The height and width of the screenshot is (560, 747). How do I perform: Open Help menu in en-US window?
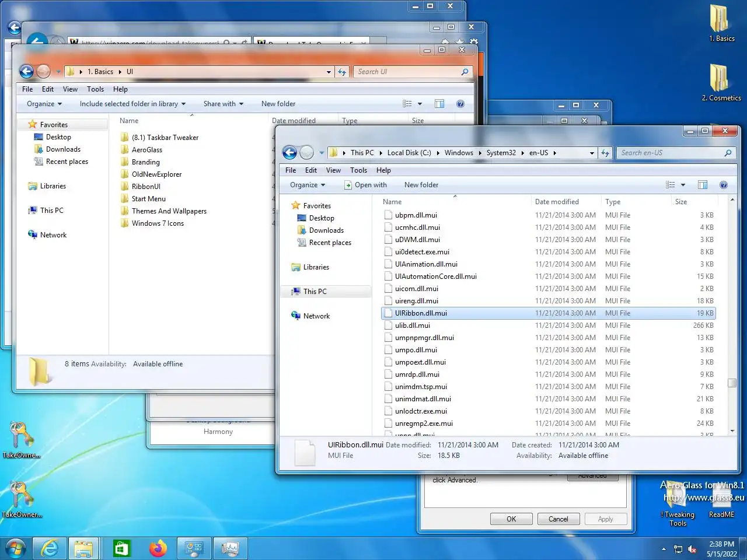(383, 170)
